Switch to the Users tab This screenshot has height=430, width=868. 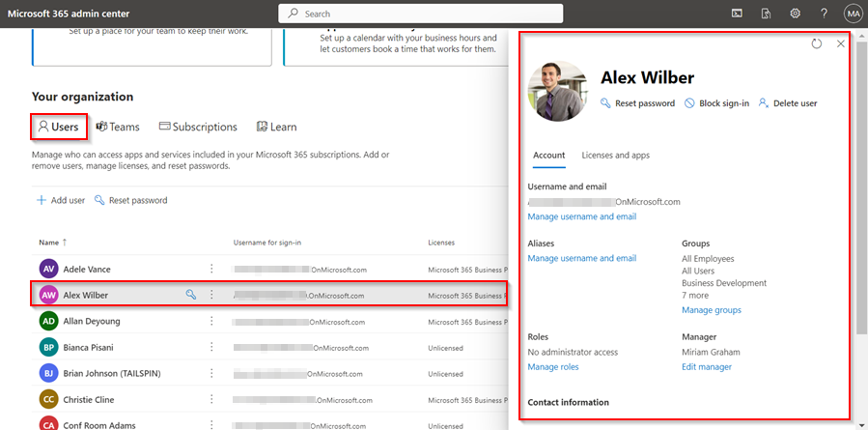click(59, 127)
